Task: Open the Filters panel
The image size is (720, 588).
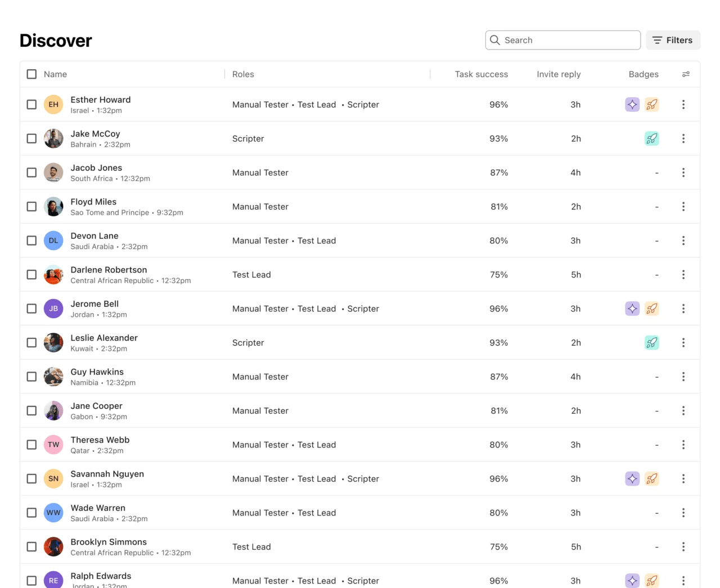Action: (673, 40)
